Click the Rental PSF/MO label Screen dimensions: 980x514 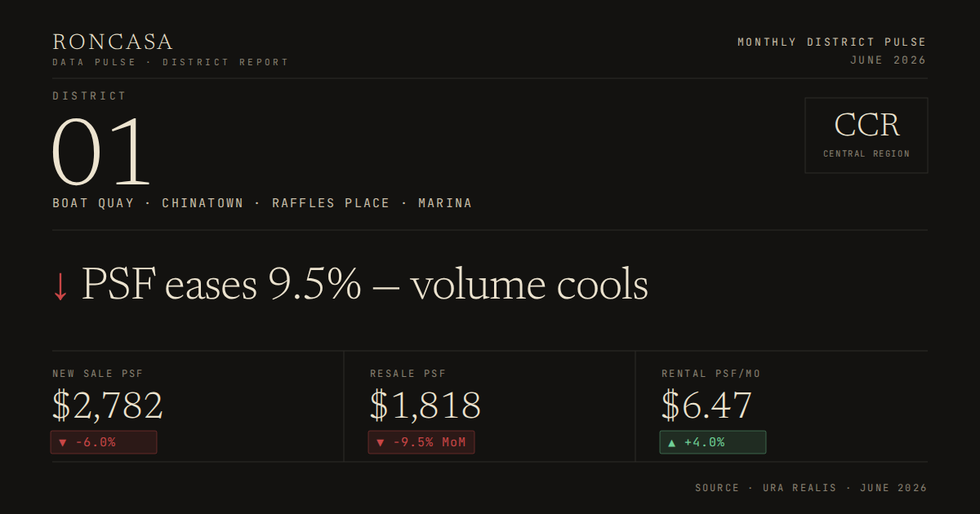[711, 374]
